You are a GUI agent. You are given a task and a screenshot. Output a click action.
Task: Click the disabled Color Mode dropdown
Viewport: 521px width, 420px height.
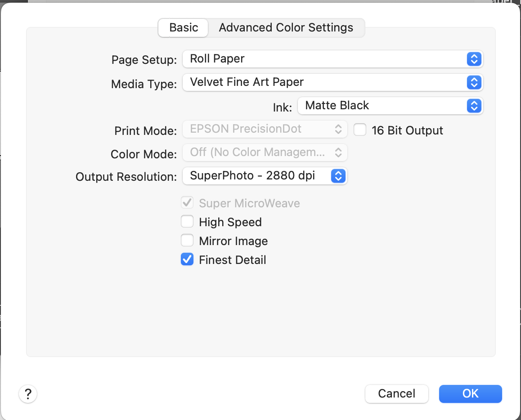coord(265,152)
